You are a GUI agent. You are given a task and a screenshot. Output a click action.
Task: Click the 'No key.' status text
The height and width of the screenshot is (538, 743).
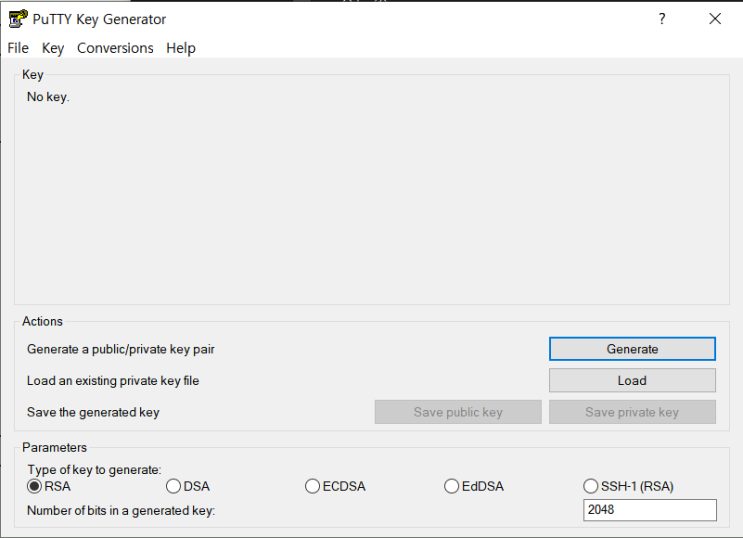tap(48, 97)
